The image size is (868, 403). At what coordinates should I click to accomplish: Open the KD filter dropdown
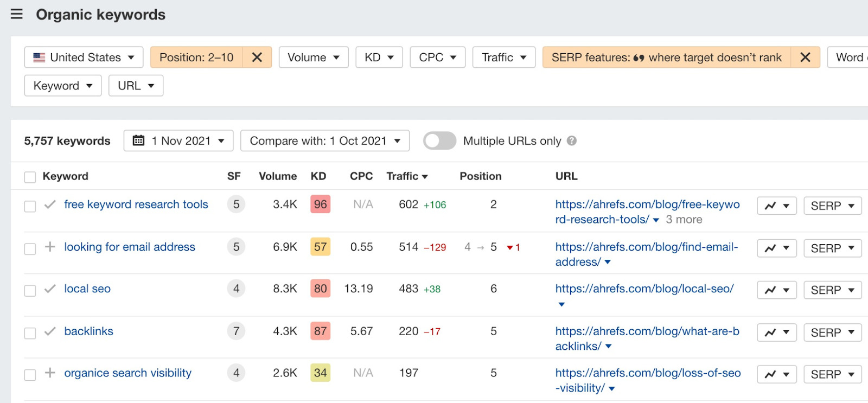(379, 57)
